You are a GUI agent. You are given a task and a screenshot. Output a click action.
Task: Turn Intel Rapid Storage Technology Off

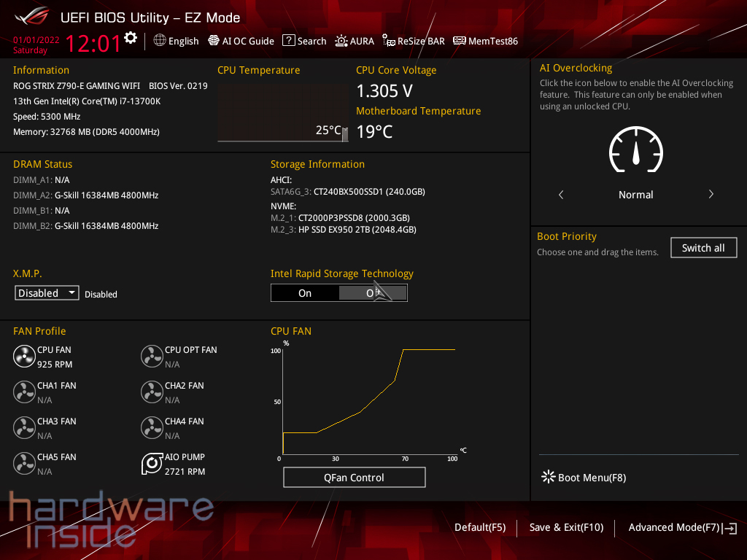click(x=373, y=293)
